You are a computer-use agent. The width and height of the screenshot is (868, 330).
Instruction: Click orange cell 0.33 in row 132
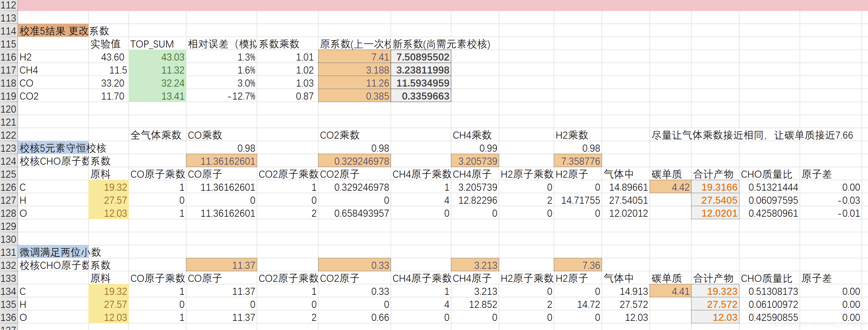pyautogui.click(x=354, y=265)
